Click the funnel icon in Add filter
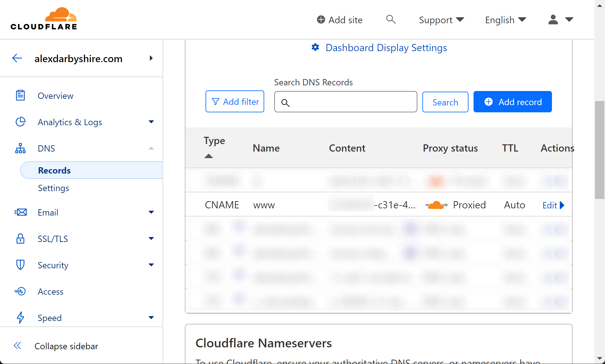Viewport: 605px width, 364px height. click(216, 102)
